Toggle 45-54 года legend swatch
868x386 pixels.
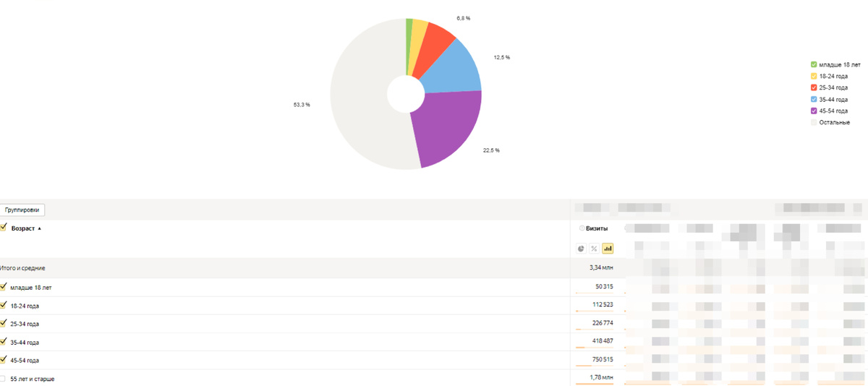coord(814,111)
